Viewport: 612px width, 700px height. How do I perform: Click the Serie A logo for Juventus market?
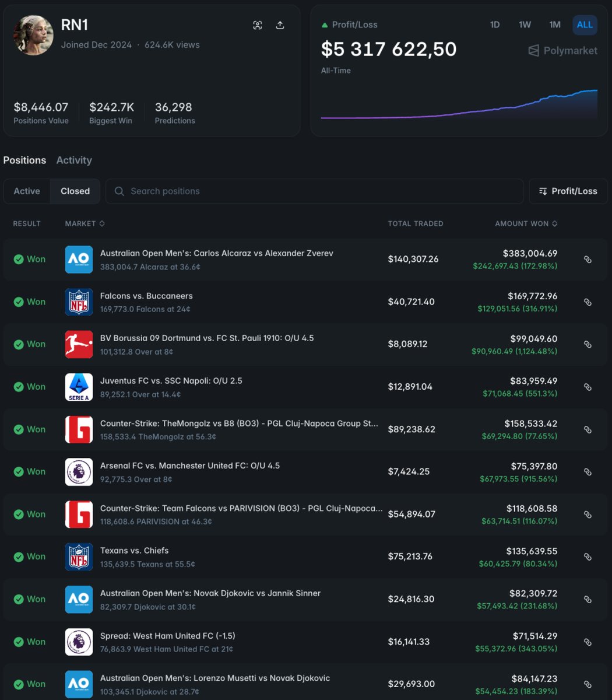[x=79, y=387]
